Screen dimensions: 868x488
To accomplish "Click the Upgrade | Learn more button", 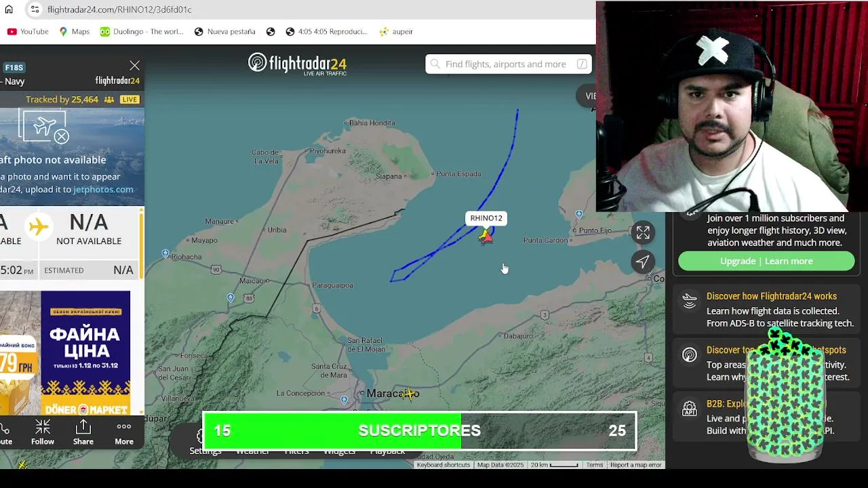I will point(766,261).
